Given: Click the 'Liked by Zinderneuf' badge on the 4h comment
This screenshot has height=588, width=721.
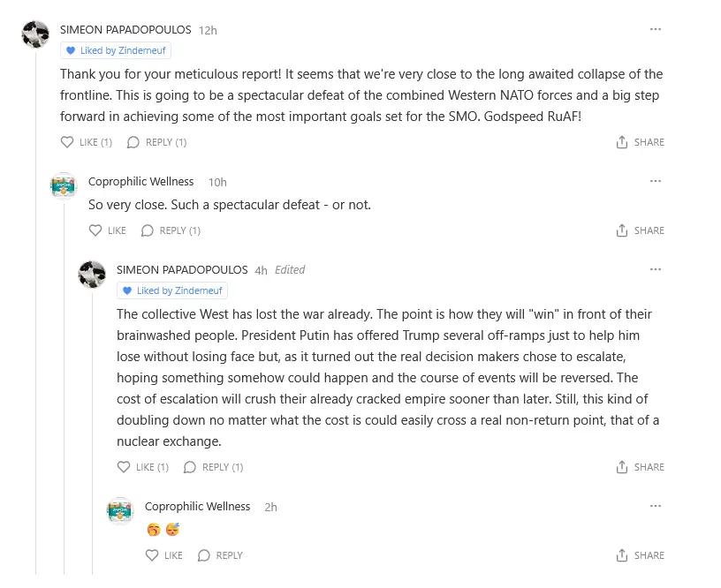Looking at the screenshot, I should coord(172,290).
